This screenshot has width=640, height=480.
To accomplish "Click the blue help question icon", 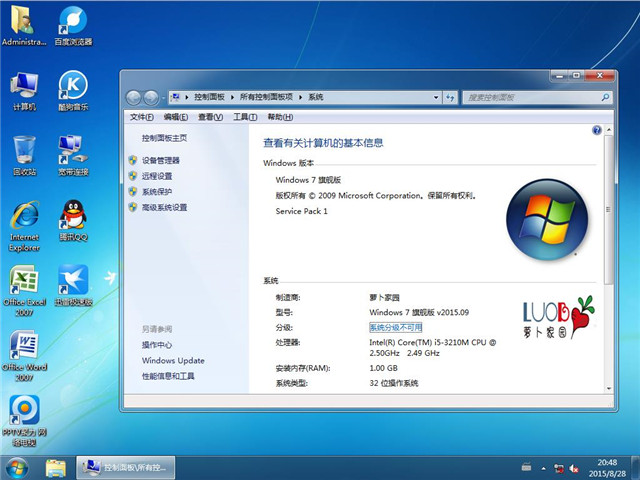I will click(596, 130).
